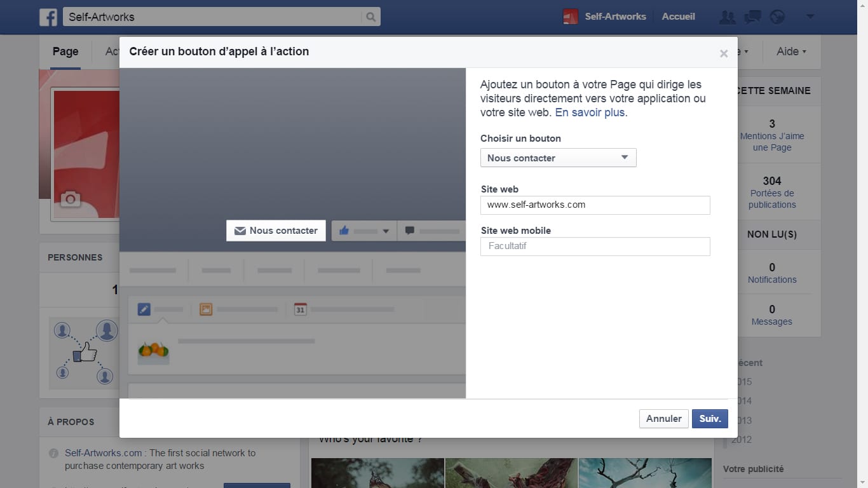Click the Site web mobile field
The image size is (868, 488).
[x=595, y=247]
